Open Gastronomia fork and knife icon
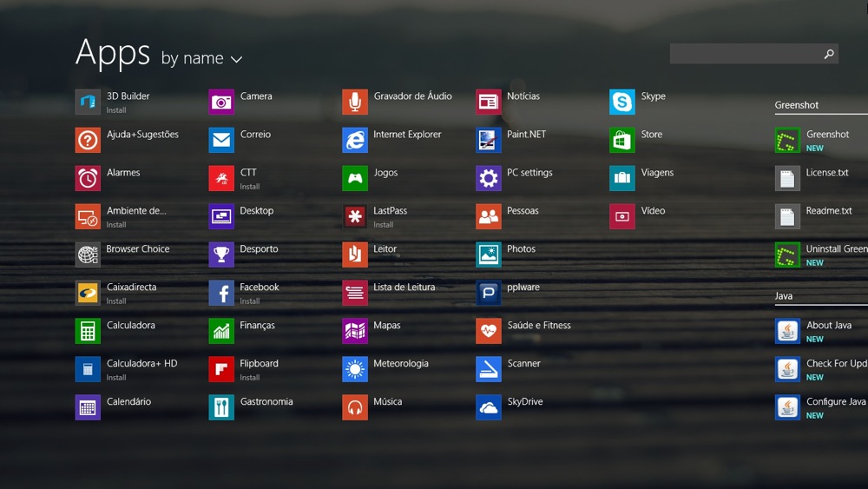This screenshot has width=868, height=489. click(220, 407)
